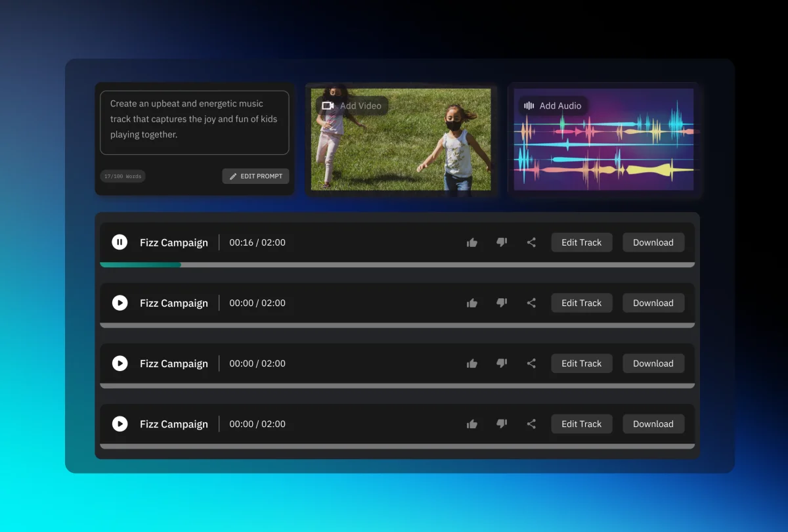788x532 pixels.
Task: Play the third Fizz Campaign track
Action: click(120, 363)
